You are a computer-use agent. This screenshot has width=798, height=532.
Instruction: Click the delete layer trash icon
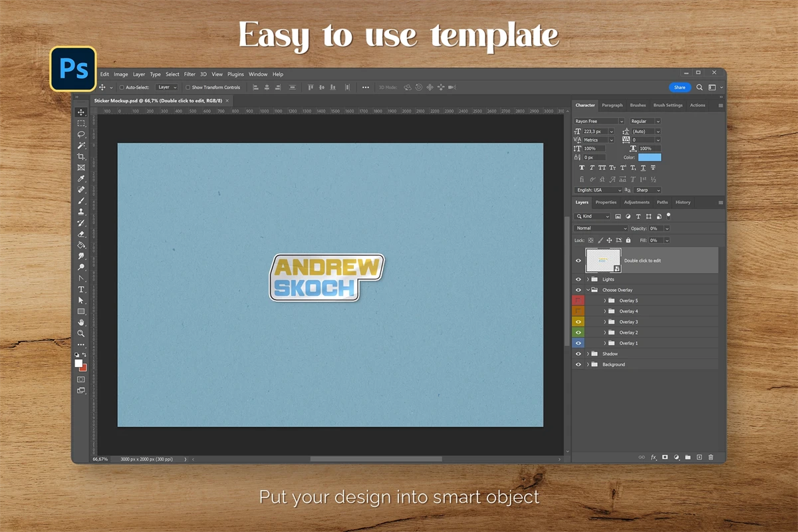pos(710,458)
